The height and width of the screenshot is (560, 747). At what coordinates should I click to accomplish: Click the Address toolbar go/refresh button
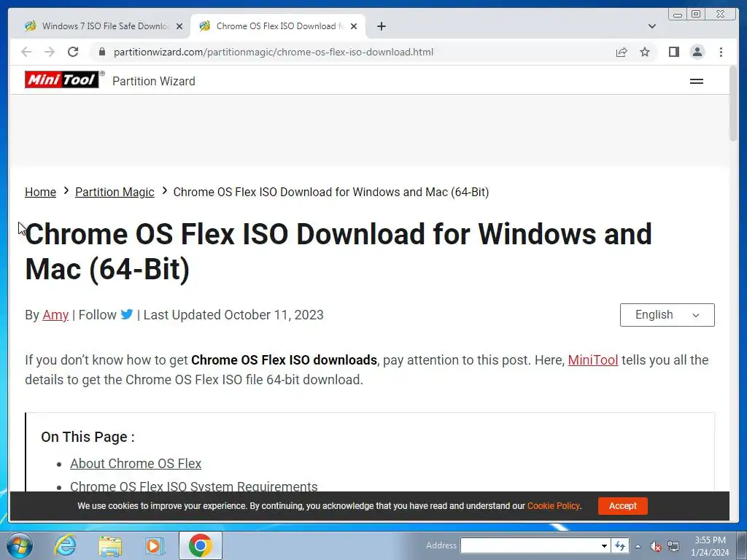point(620,545)
